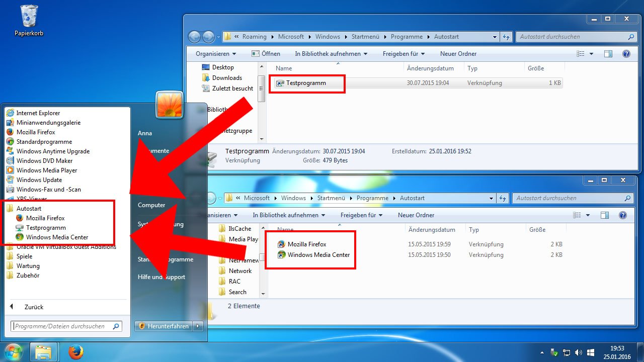Click Back arrow in top Explorer window

[x=194, y=37]
